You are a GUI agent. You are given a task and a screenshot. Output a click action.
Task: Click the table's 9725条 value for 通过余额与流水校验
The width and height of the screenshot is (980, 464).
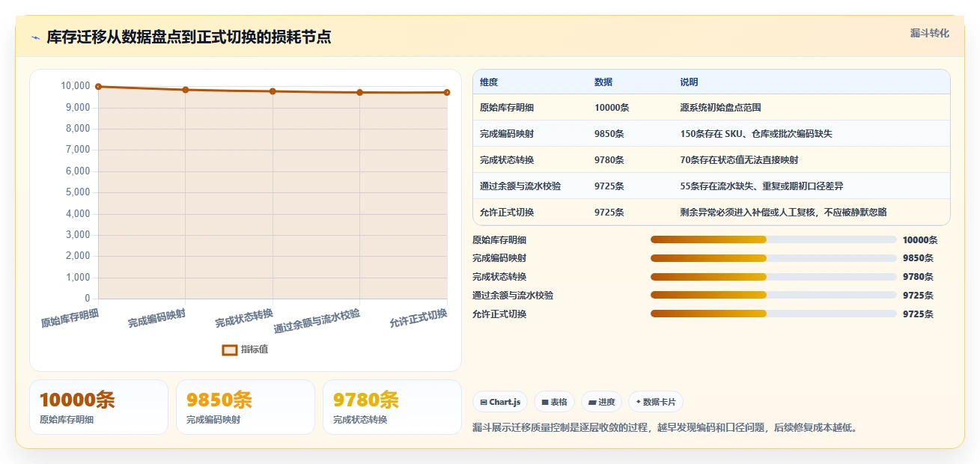609,186
